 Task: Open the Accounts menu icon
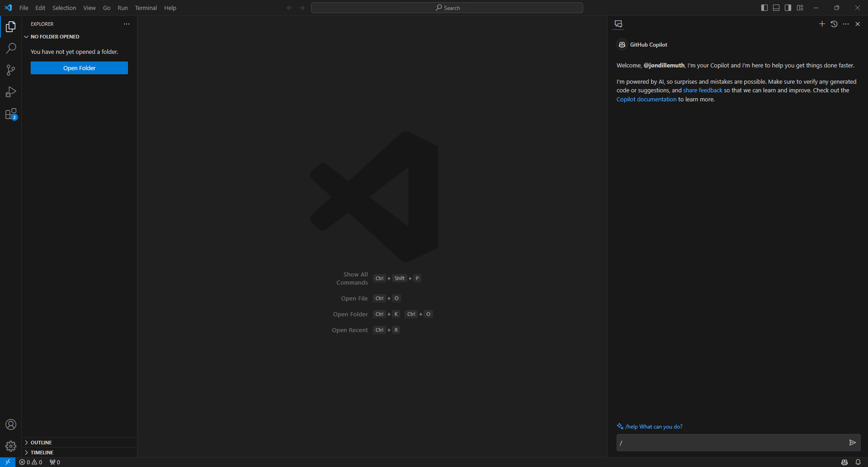pos(11,424)
